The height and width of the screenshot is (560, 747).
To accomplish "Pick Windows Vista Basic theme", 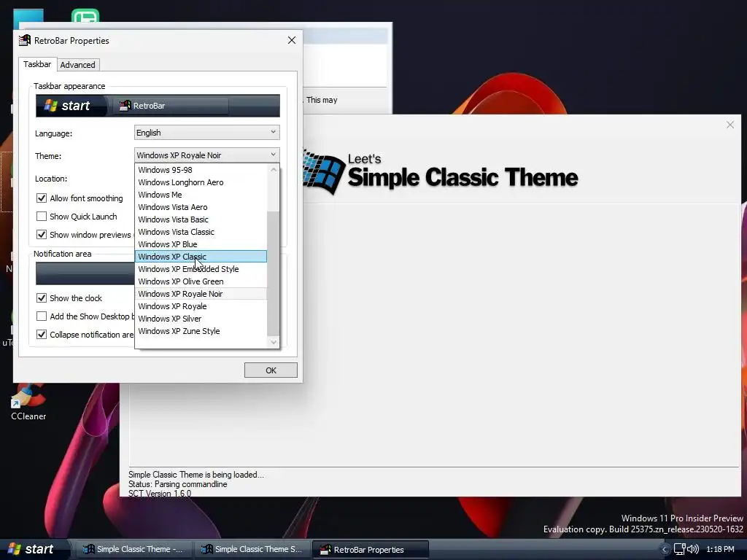I will [201, 219].
